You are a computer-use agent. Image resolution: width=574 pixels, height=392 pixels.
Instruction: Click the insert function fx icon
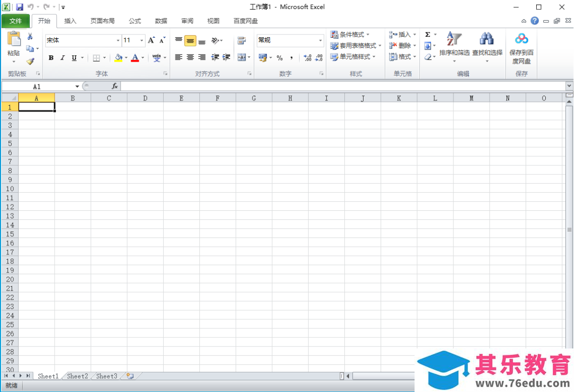pyautogui.click(x=115, y=87)
